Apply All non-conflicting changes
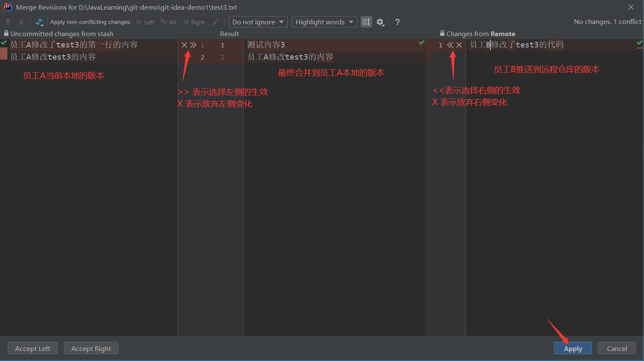Image resolution: width=644 pixels, height=361 pixels. point(168,22)
